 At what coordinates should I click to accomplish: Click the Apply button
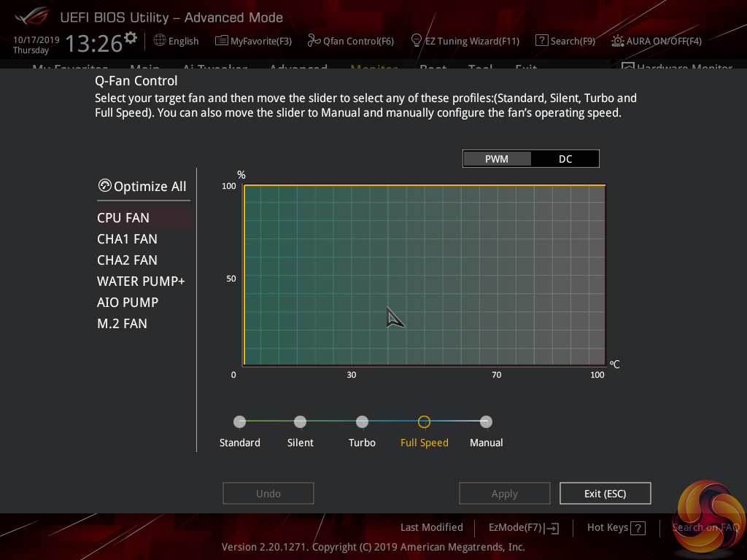tap(505, 494)
